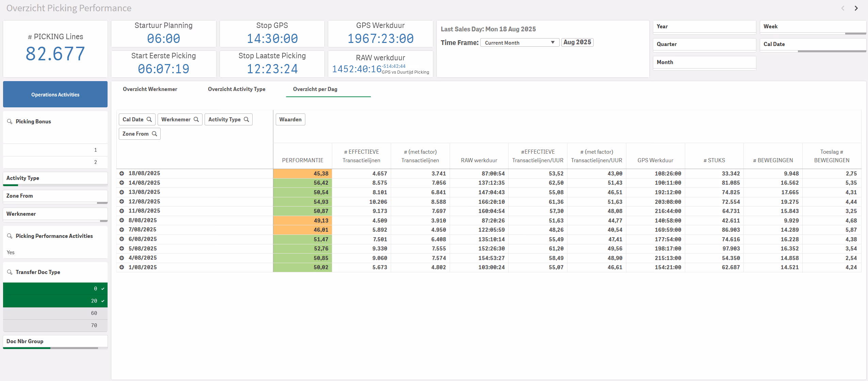Expand the 18/08/2025 row

click(x=122, y=173)
